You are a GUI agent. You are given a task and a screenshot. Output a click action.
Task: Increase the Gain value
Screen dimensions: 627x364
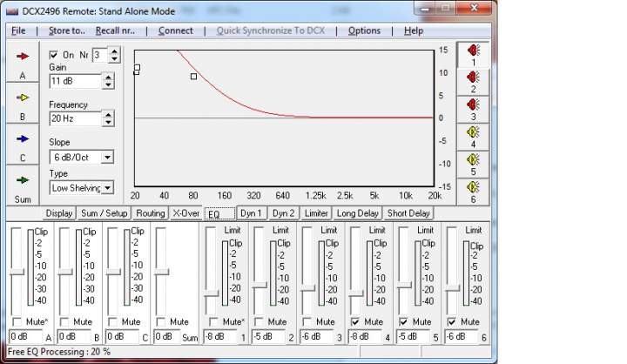108,78
